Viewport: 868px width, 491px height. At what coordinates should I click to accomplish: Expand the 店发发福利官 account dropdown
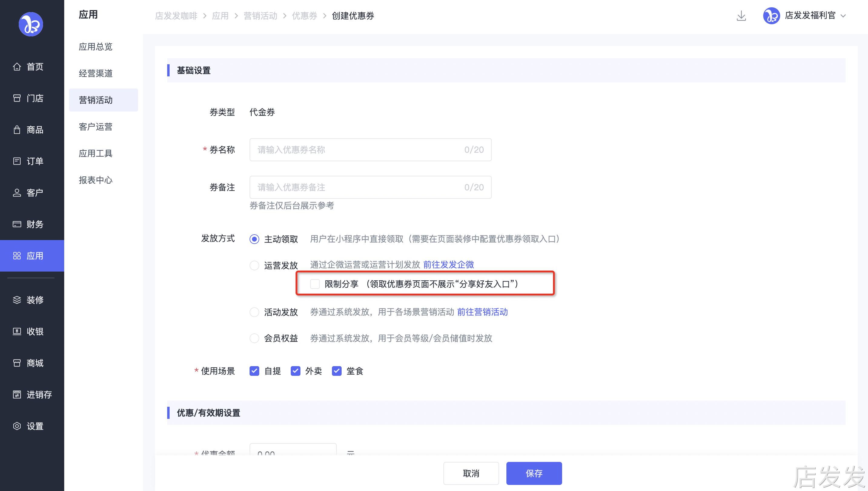click(x=843, y=16)
